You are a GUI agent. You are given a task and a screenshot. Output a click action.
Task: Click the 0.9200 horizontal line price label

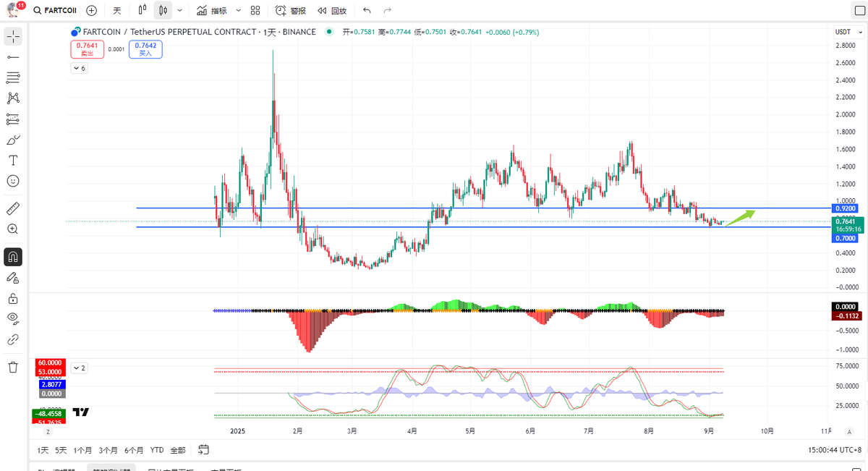pyautogui.click(x=846, y=208)
